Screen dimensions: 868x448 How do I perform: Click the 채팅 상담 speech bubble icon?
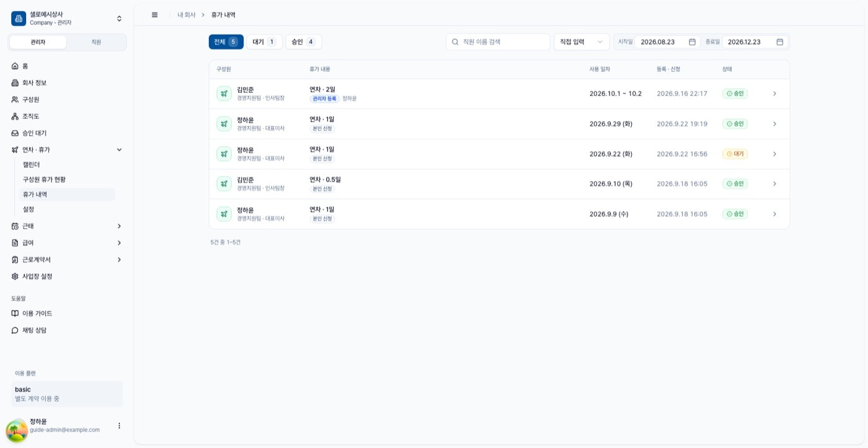point(15,330)
